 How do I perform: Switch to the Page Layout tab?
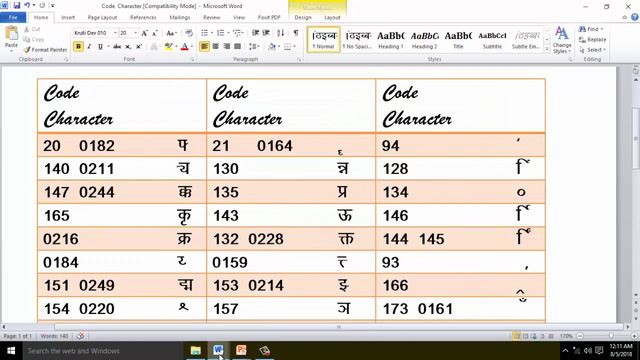[102, 17]
